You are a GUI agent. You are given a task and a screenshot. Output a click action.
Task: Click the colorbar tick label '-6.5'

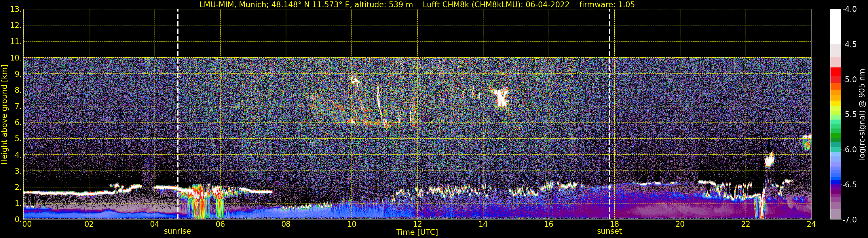click(849, 185)
